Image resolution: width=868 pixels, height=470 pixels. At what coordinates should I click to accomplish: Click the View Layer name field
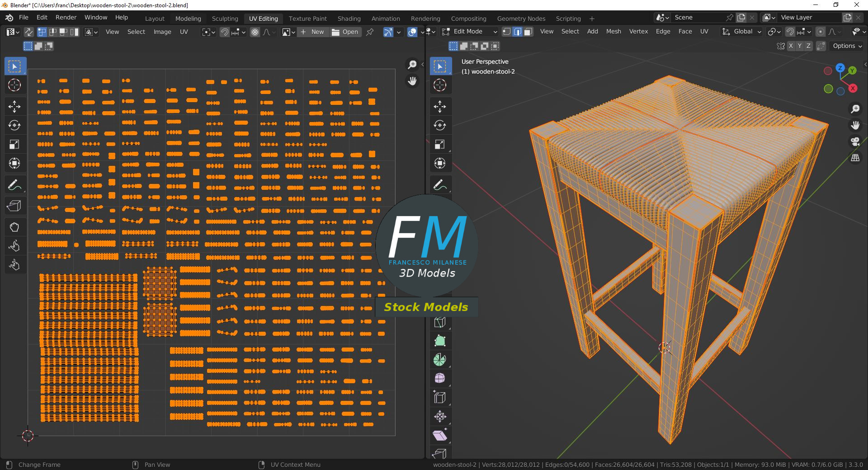(x=809, y=18)
